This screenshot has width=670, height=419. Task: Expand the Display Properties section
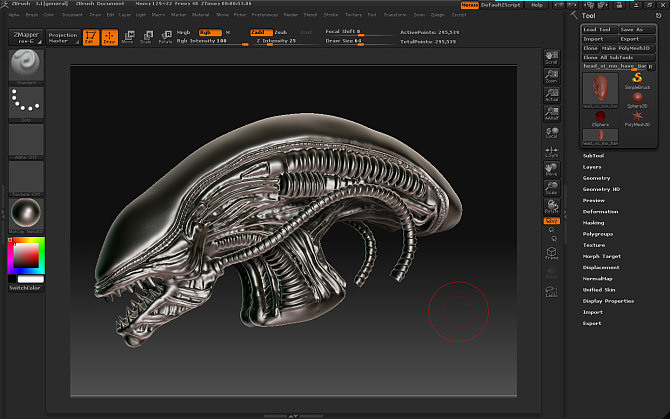608,301
